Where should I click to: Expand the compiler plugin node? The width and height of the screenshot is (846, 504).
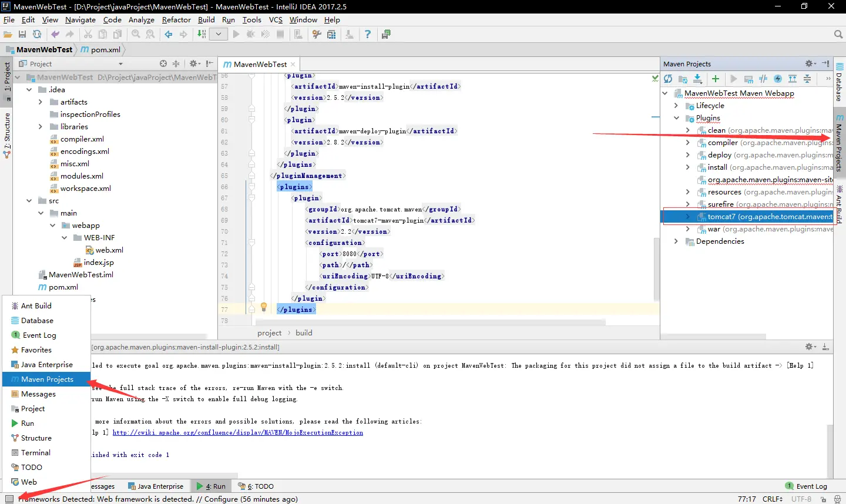688,143
